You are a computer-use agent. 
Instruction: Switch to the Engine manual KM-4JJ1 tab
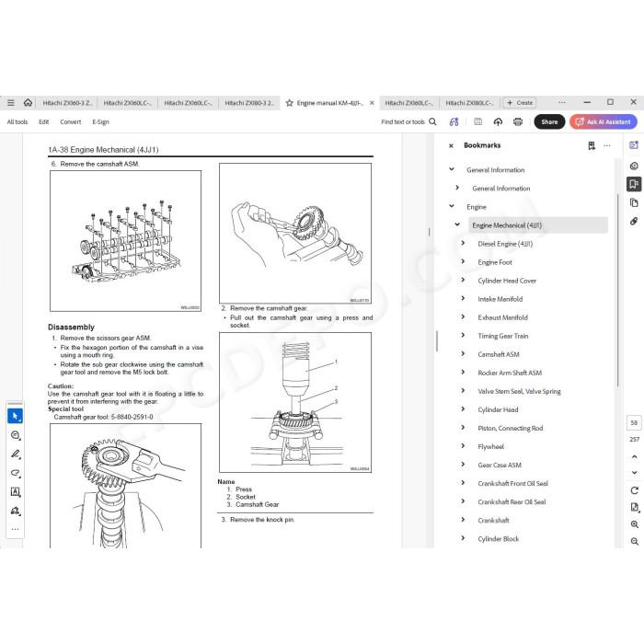point(329,103)
